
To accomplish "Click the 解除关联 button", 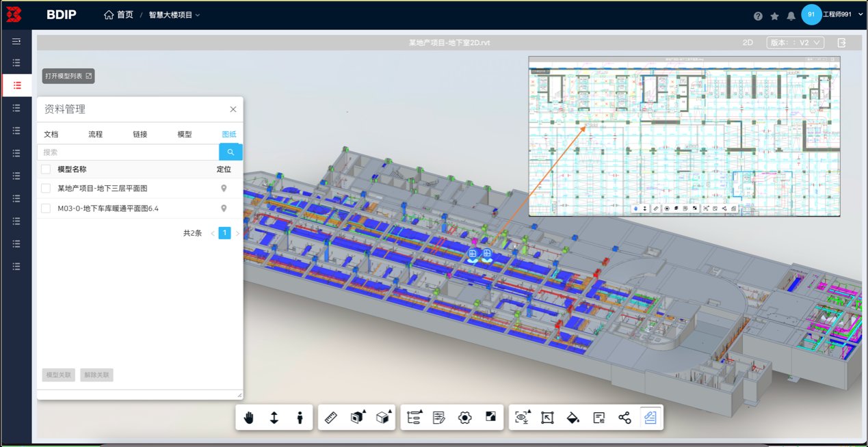I will (x=96, y=375).
